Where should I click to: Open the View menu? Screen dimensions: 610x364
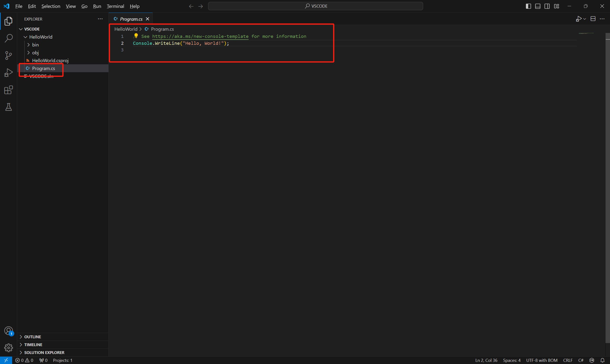click(x=71, y=6)
